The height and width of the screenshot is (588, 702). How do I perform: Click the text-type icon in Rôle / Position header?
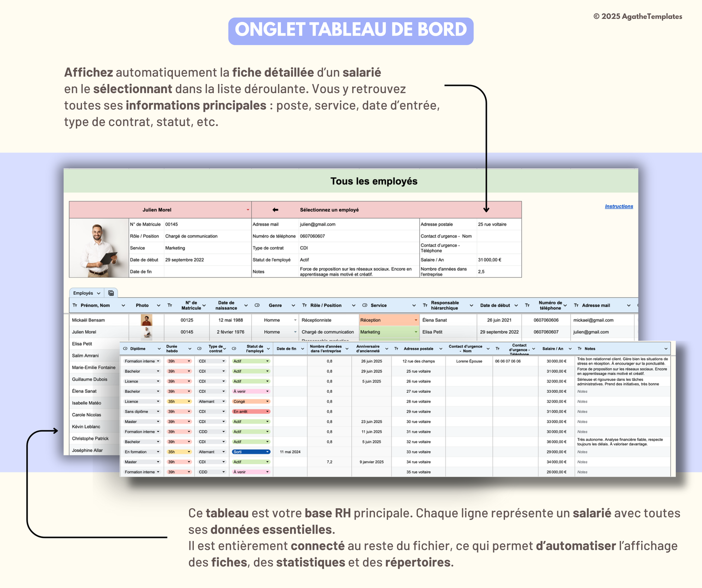point(305,305)
